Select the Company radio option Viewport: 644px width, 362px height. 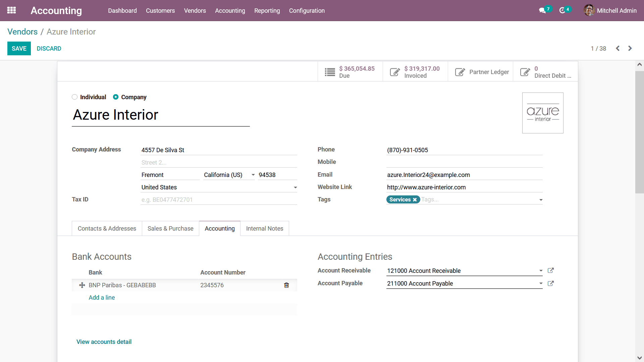(116, 97)
